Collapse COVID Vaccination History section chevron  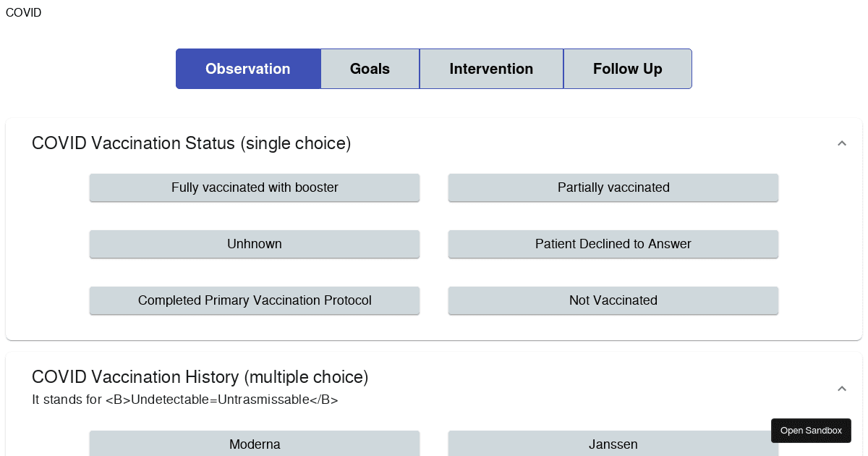point(841,389)
